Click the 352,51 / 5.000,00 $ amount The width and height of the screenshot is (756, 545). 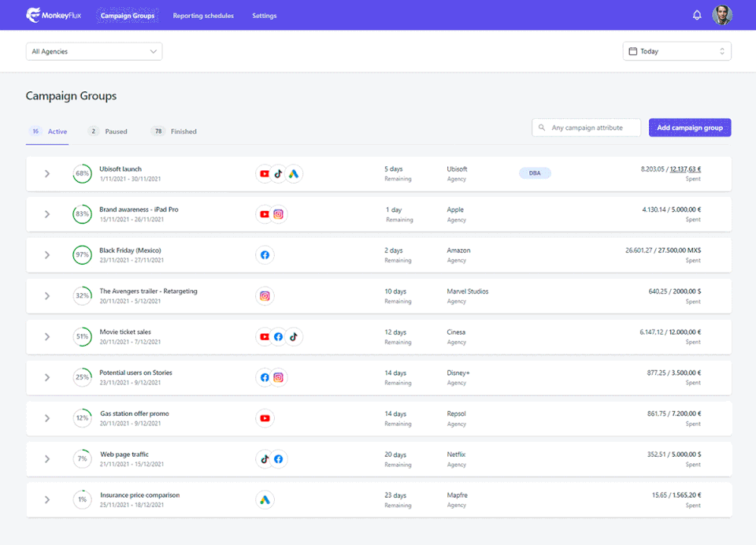(674, 454)
